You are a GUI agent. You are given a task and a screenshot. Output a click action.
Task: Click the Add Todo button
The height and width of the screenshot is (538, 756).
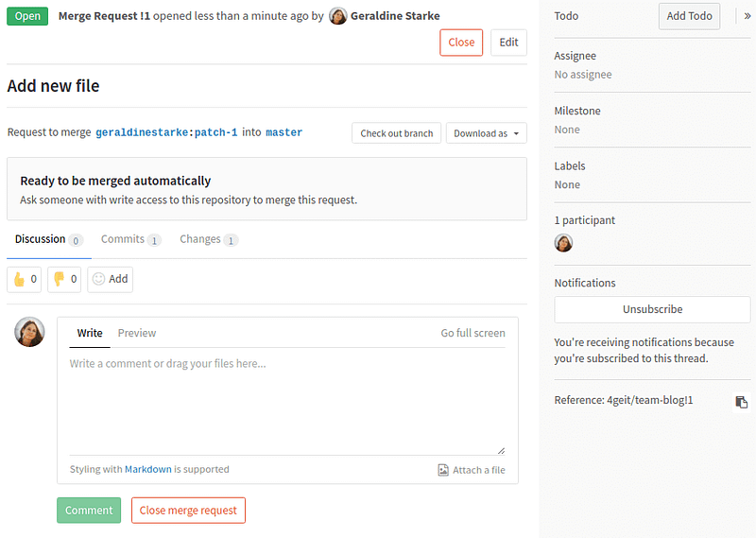coord(689,16)
